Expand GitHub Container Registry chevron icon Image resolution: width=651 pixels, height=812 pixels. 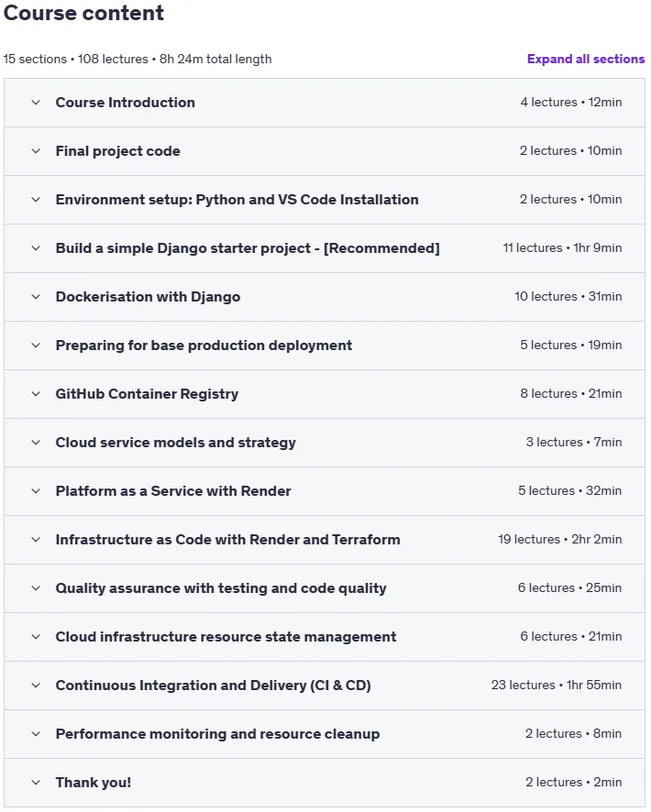[36, 394]
